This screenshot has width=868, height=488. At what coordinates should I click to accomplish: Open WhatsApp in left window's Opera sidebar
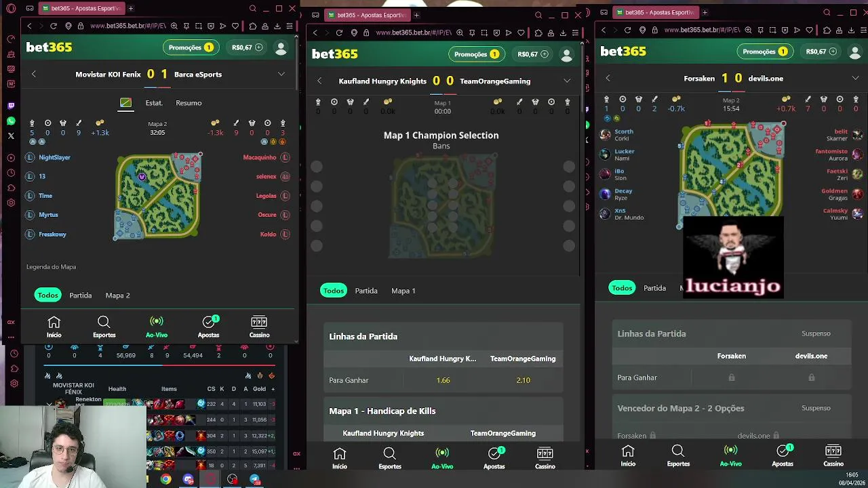coord(11,121)
